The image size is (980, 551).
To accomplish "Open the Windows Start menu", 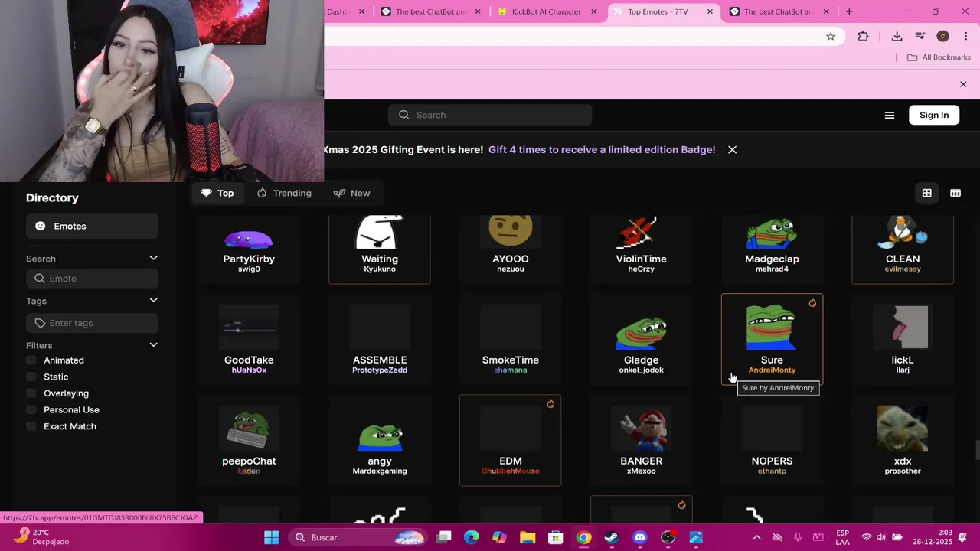I will [x=272, y=537].
